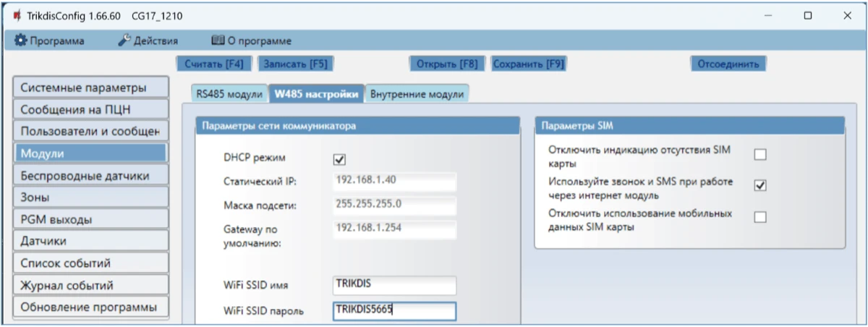The image size is (868, 327).
Task: Toggle the DHCP режим checkbox
Action: [x=339, y=159]
